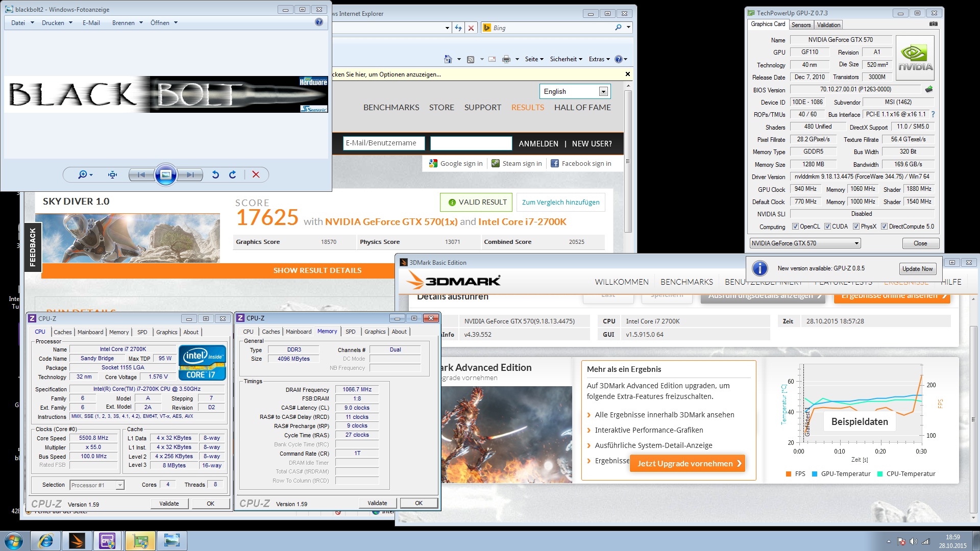Toggle the PhysX checkbox in GPU-Z

856,227
